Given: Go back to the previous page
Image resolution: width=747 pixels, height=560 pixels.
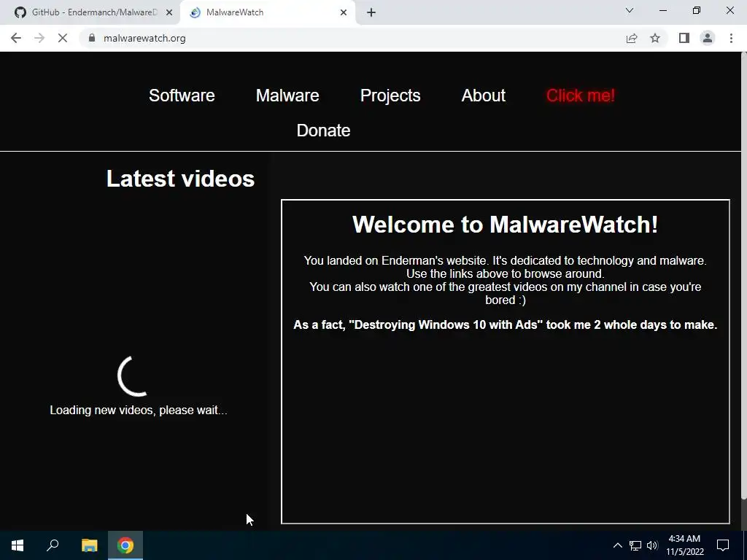Looking at the screenshot, I should [x=16, y=38].
